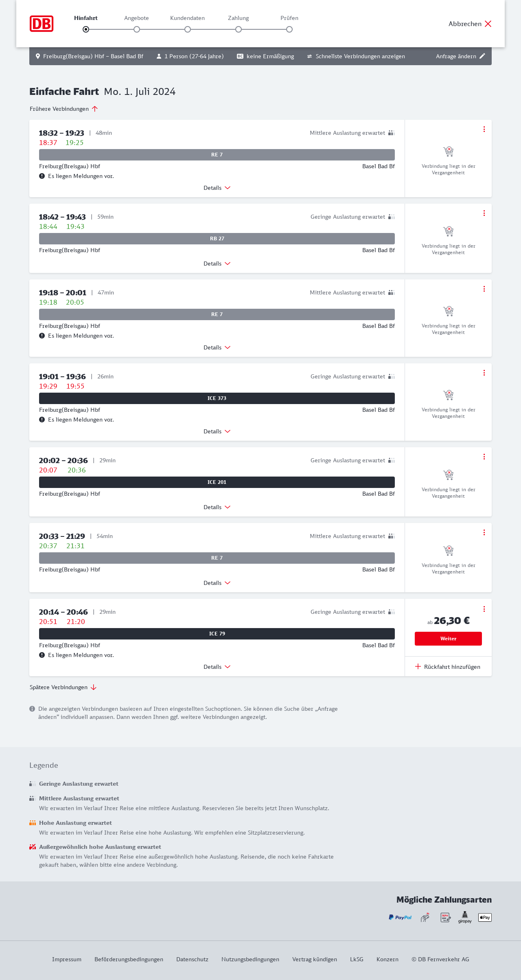This screenshot has width=521, height=980.
Task: Click the Apple Pay icon
Action: click(x=485, y=917)
